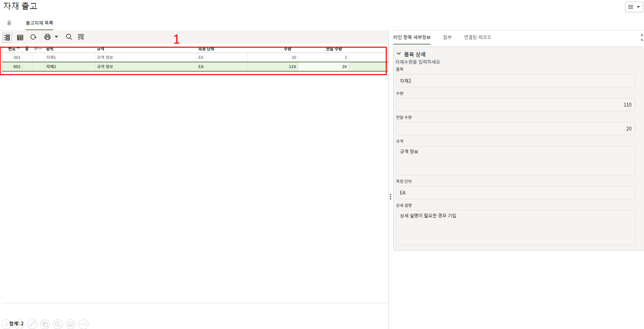644x329 pixels.
Task: Click the 상세 설명 text area
Action: click(x=515, y=228)
